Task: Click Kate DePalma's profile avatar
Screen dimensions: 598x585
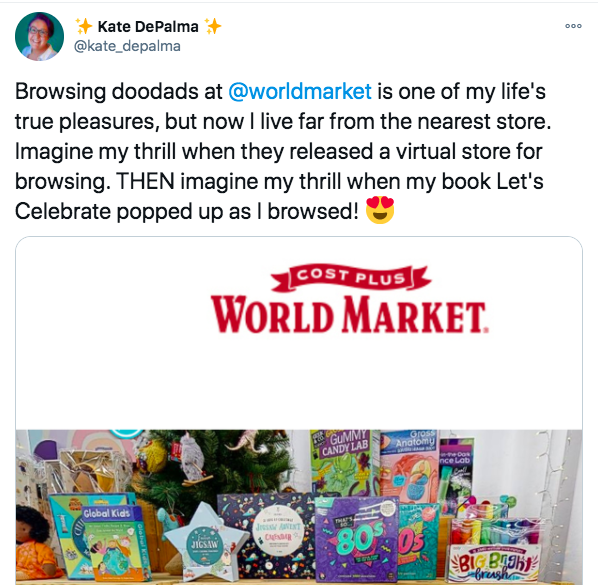Action: pos(39,36)
